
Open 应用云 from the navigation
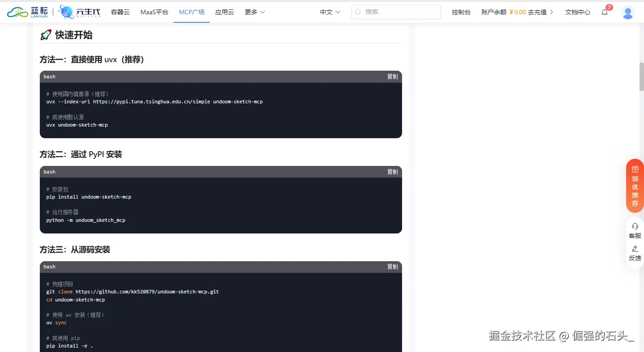225,12
